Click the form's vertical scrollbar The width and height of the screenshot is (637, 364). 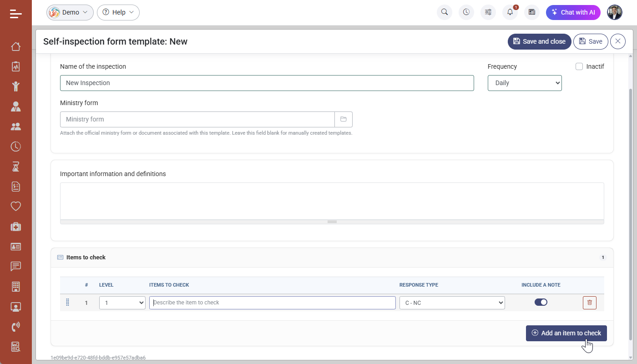630,214
